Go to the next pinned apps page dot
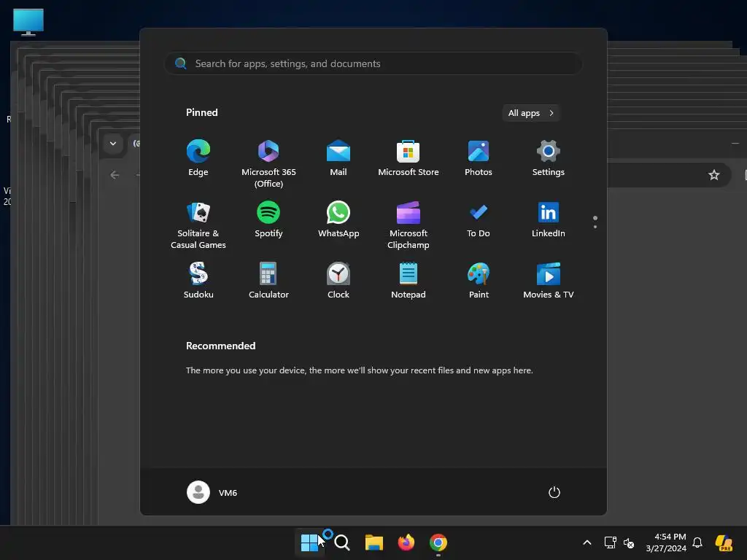 pos(595,227)
